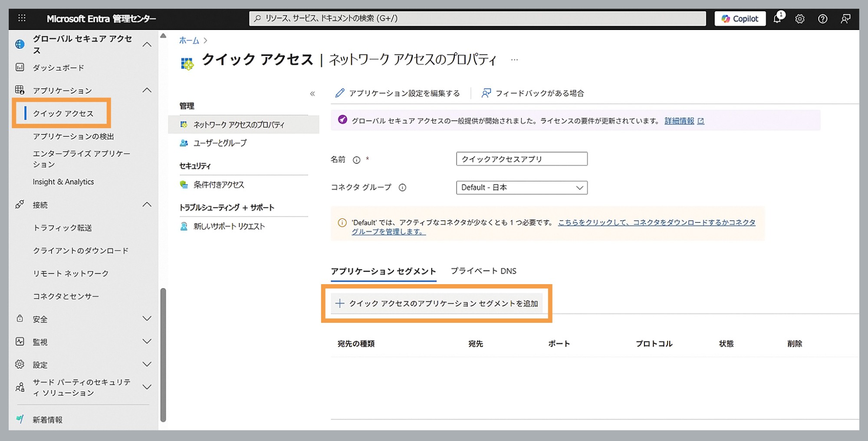The width and height of the screenshot is (868, 441).
Task: Switch to the プライベート DNS tab
Action: pos(483,271)
